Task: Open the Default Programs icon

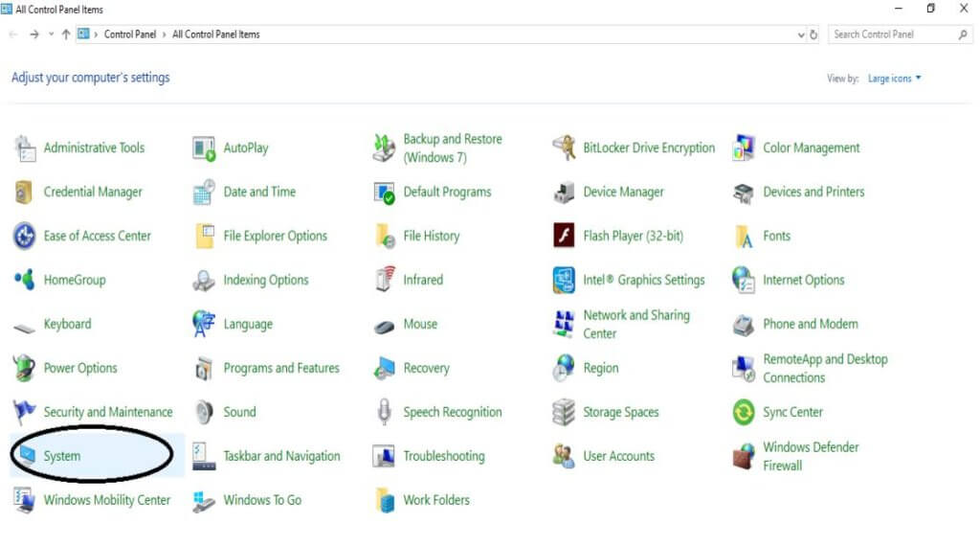Action: (x=384, y=192)
